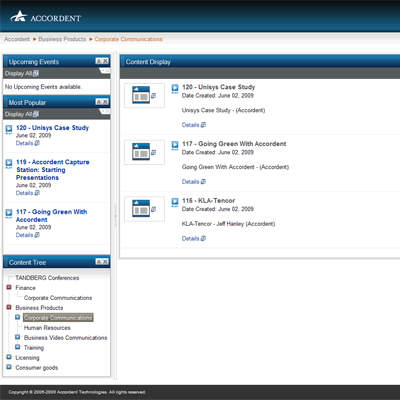Close the Most Popular panel with its X

[105, 102]
